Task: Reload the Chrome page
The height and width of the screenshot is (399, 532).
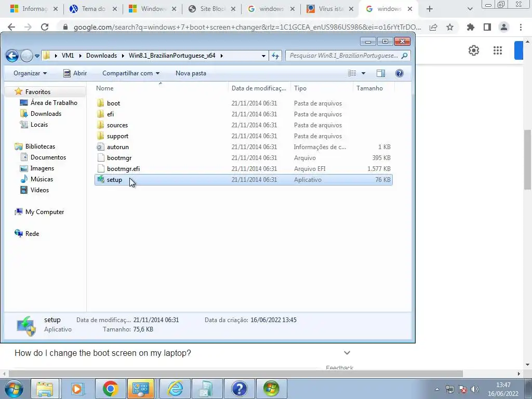Action: coord(45,27)
